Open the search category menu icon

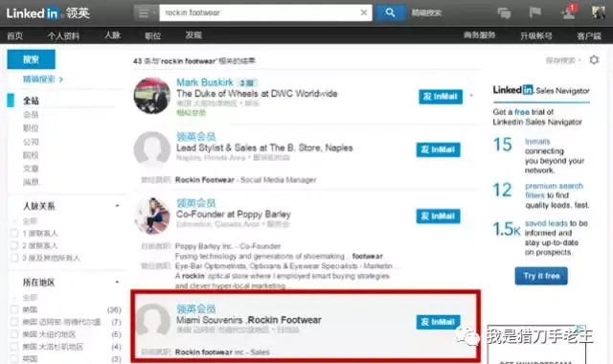146,12
